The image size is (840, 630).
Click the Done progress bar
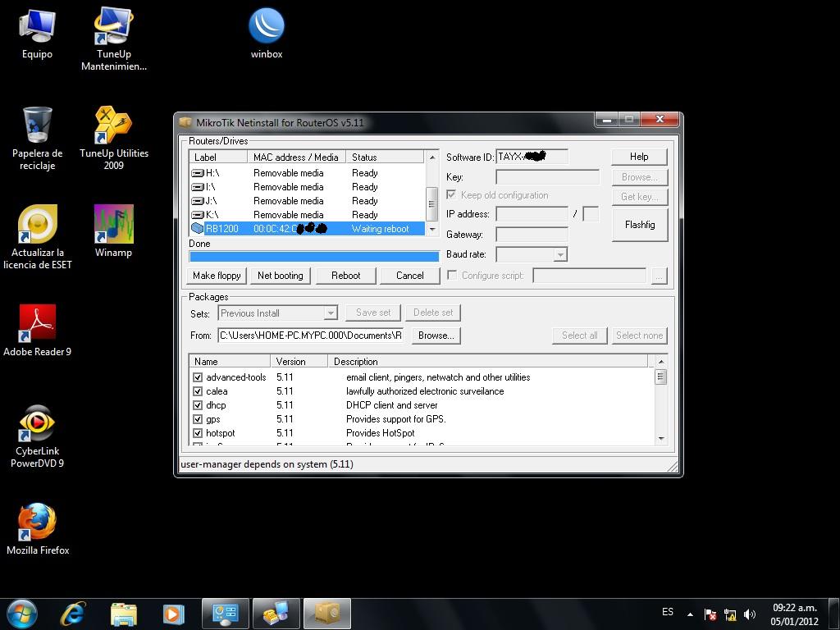click(314, 256)
